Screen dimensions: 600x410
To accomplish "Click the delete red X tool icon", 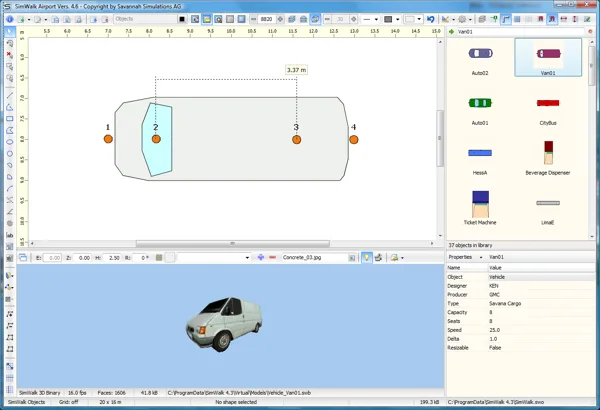I will pos(10,55).
